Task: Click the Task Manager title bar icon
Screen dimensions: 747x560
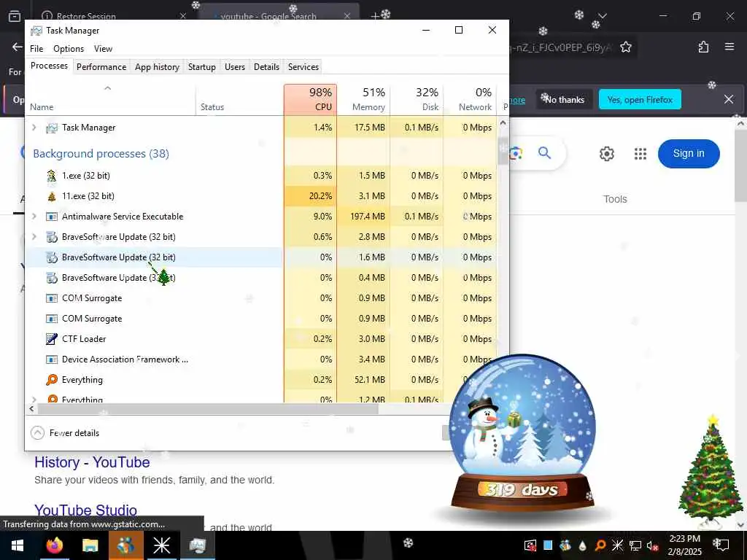Action: [x=36, y=31]
